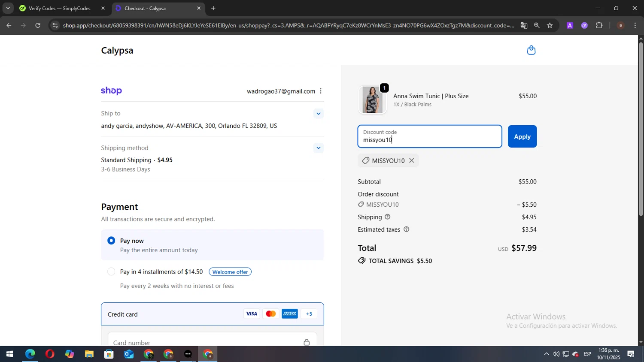644x362 pixels.
Task: Open the zoom magnifier icon in address bar
Action: click(537, 25)
